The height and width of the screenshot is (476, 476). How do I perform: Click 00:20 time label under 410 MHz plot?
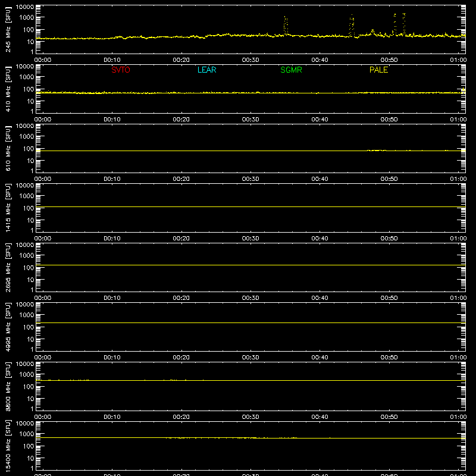click(181, 120)
